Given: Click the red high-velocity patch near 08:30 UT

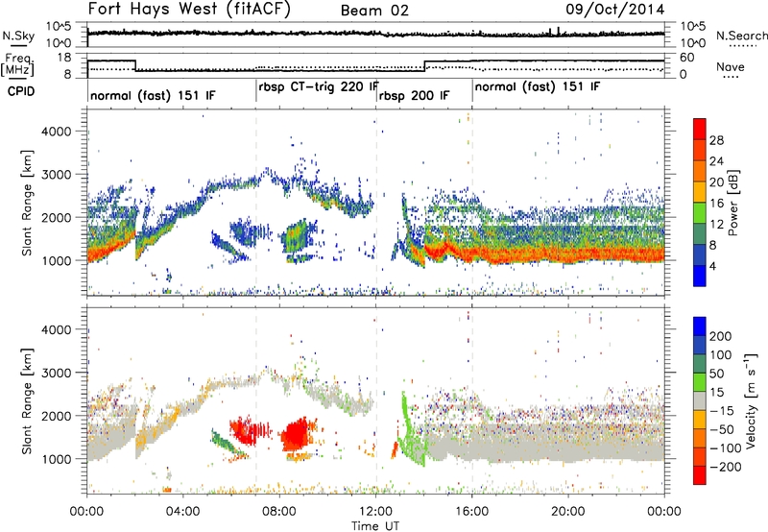Looking at the screenshot, I should click(x=297, y=434).
